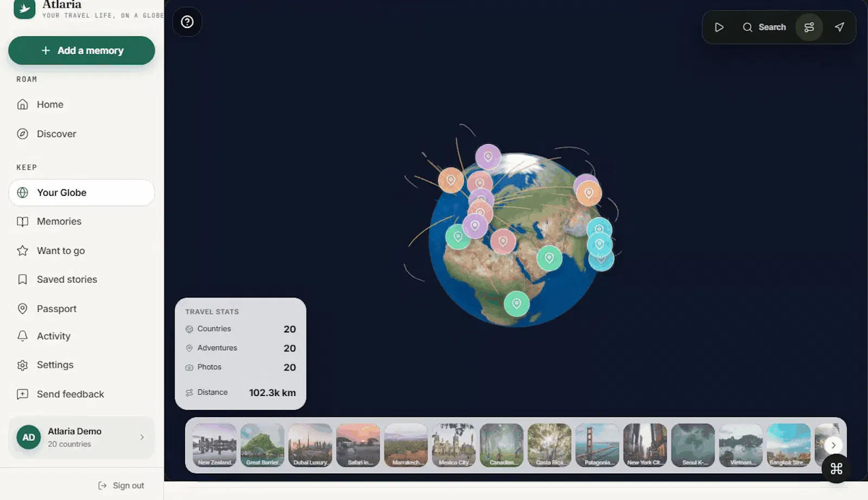Viewport: 868px width, 500px height.
Task: Open the command palette icon
Action: [x=836, y=469]
